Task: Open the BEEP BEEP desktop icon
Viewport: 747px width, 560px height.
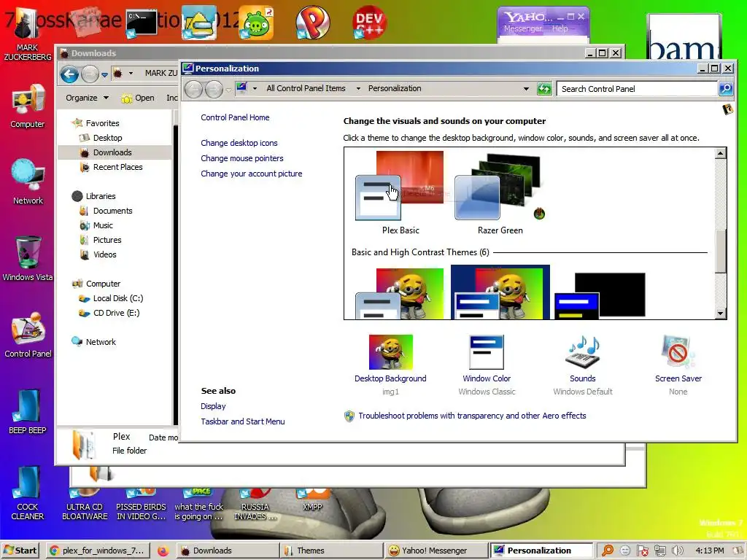Action: [28, 412]
